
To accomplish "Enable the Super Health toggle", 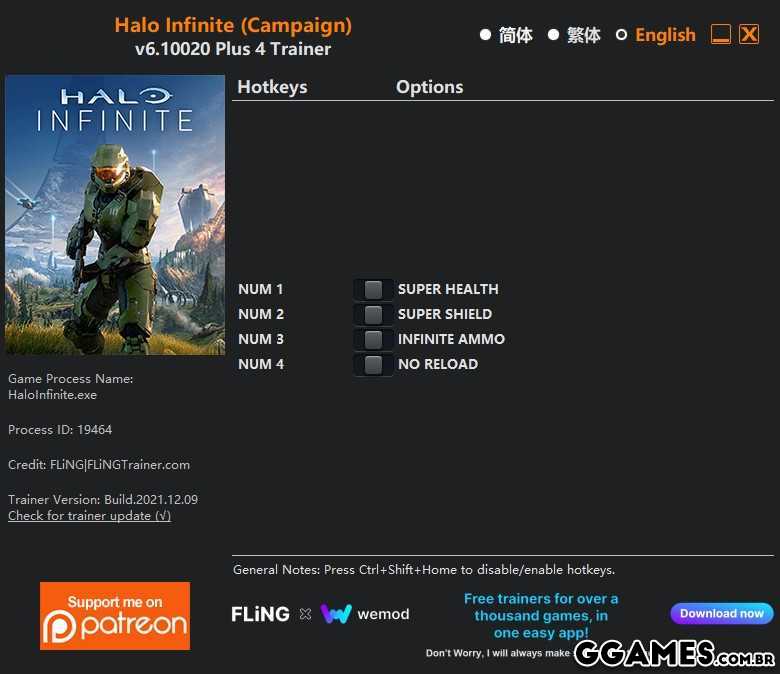I will click(x=373, y=289).
